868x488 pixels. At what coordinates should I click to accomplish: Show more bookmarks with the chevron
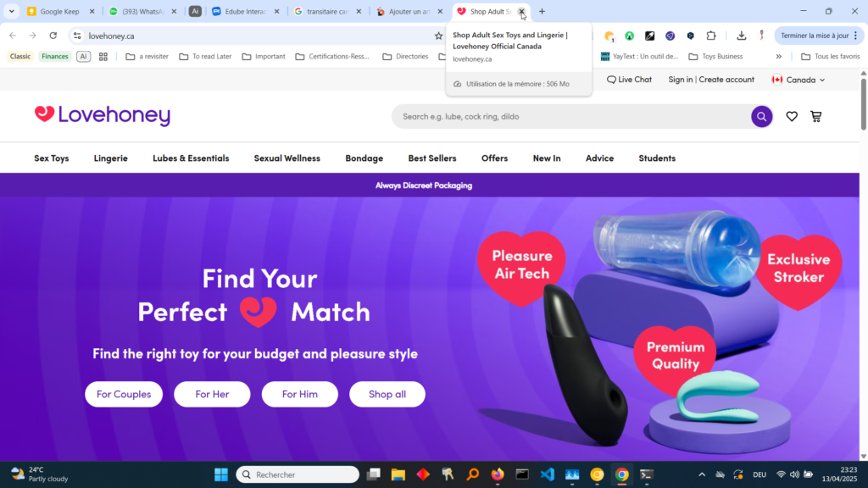pyautogui.click(x=779, y=57)
